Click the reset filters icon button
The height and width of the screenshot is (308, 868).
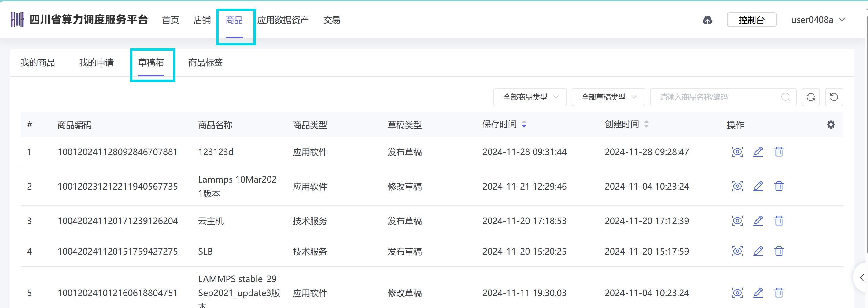click(x=834, y=97)
